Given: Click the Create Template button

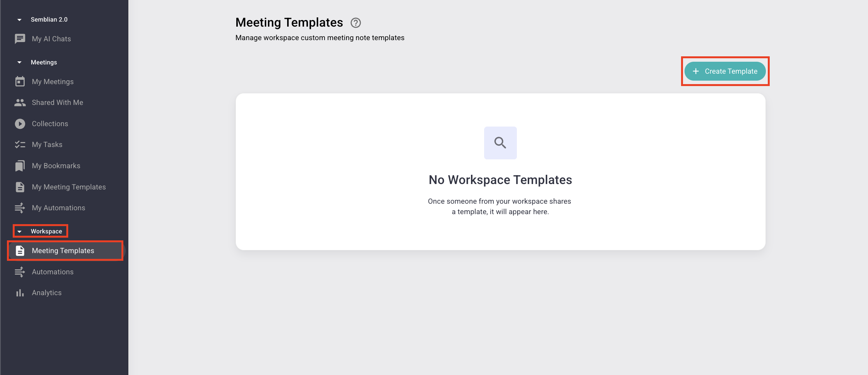Looking at the screenshot, I should [x=725, y=71].
